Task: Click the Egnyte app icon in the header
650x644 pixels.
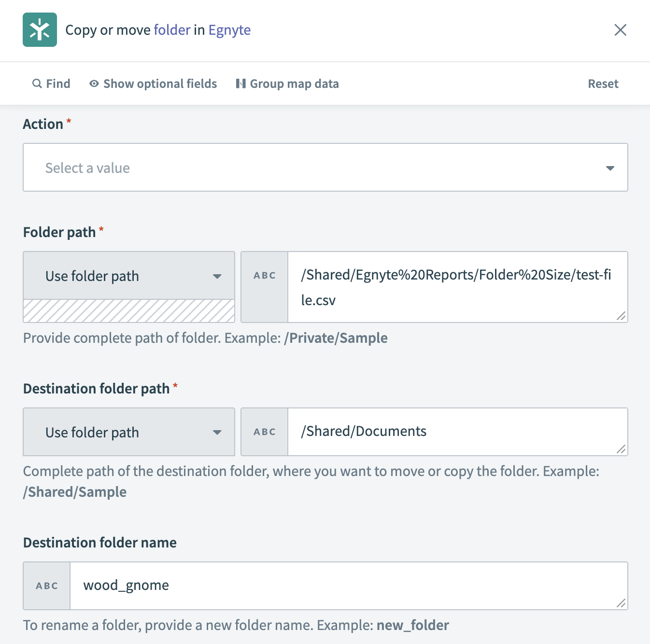Action: coord(40,29)
